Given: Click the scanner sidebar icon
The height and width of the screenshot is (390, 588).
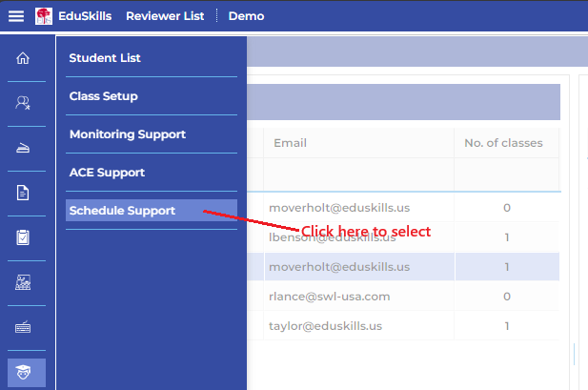Looking at the screenshot, I should 23,148.
